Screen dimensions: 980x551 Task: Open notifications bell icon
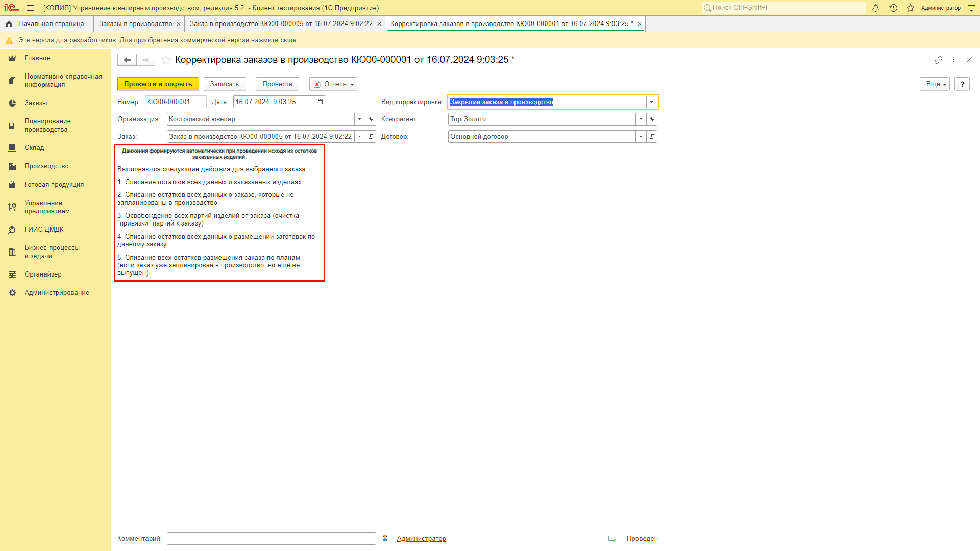(876, 8)
